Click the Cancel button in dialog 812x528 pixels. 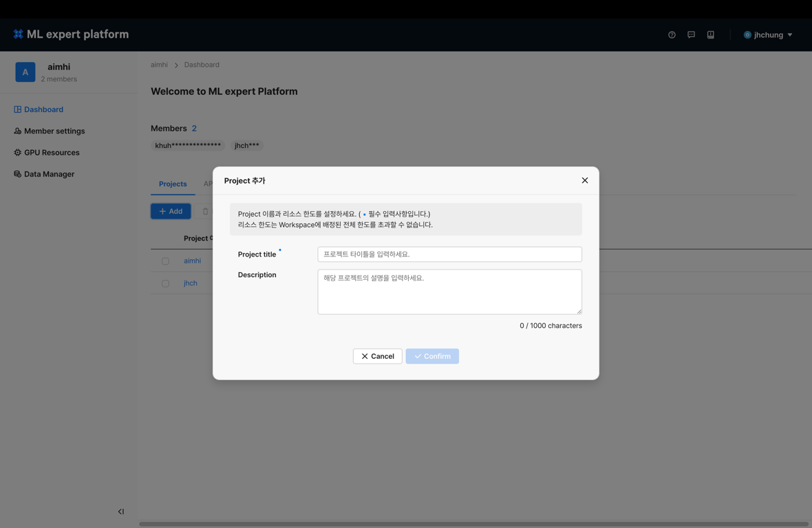tap(378, 356)
